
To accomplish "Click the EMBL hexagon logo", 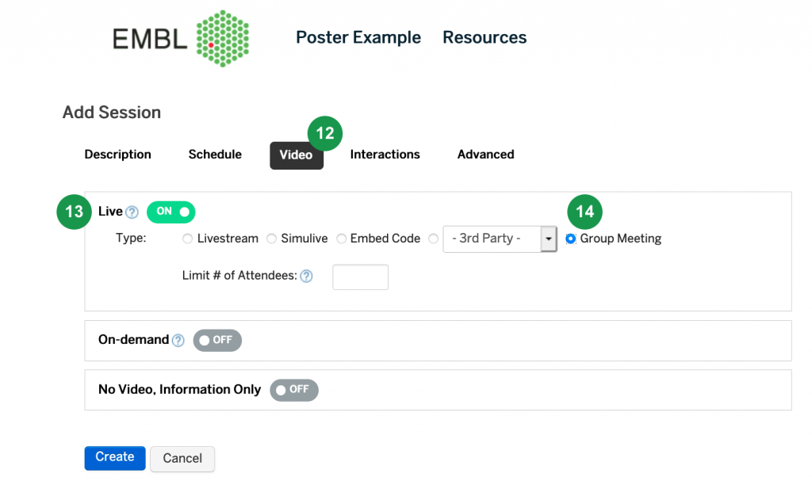I will click(x=223, y=38).
